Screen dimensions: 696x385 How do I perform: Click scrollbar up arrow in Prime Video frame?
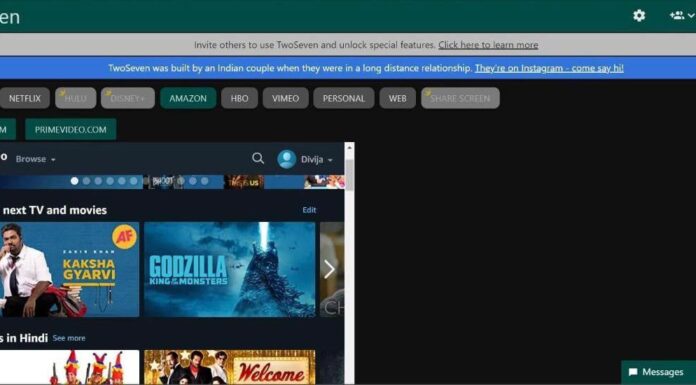(349, 148)
